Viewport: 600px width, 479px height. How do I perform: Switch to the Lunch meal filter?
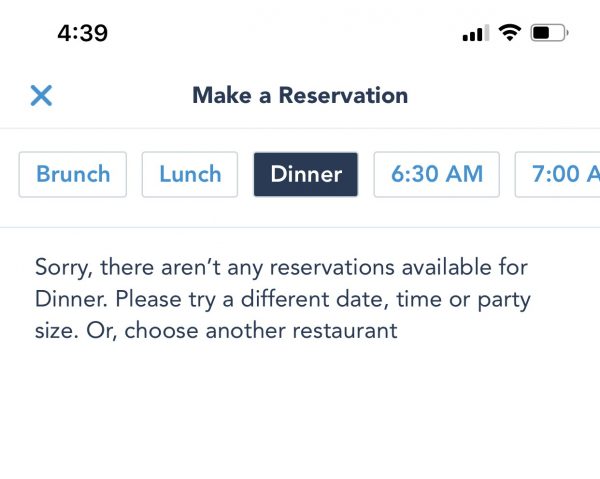pyautogui.click(x=190, y=175)
